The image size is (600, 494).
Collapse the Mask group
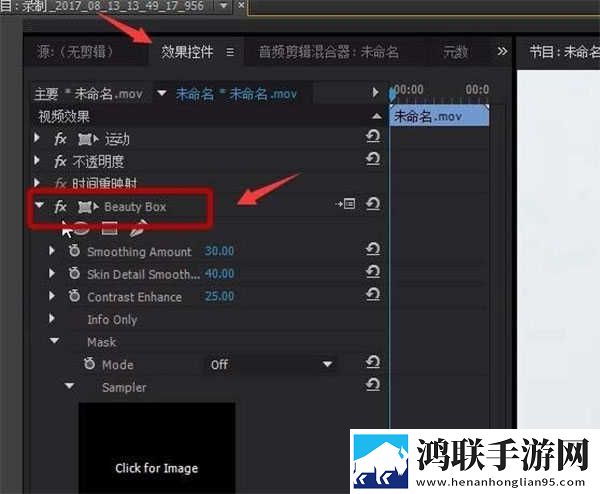(x=54, y=340)
